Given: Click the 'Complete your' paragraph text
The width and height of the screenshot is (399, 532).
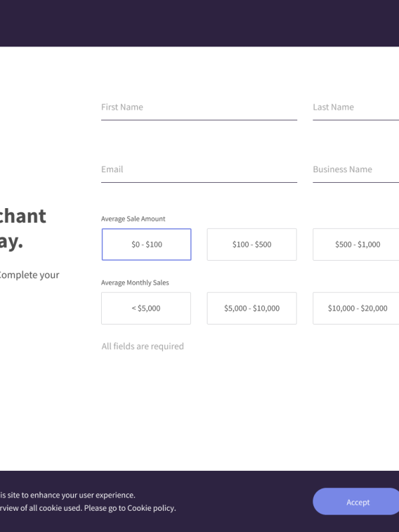Looking at the screenshot, I should tap(29, 275).
